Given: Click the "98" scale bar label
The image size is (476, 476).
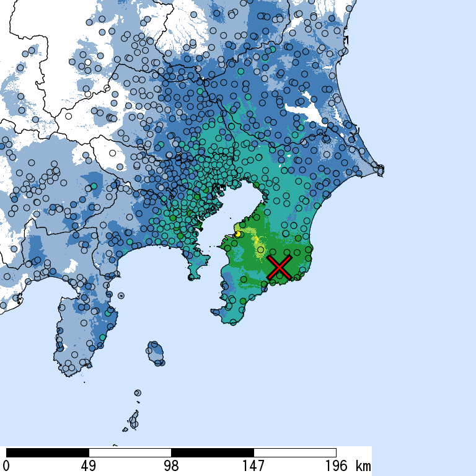Looking at the screenshot, I should click(x=171, y=465).
